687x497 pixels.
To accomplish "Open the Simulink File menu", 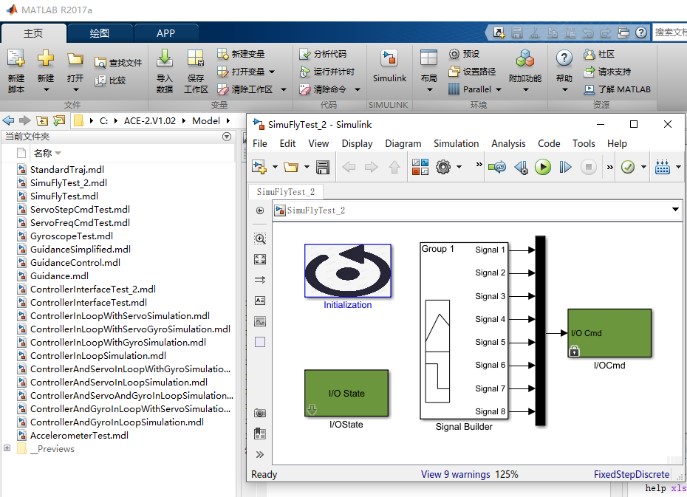I will click(260, 144).
